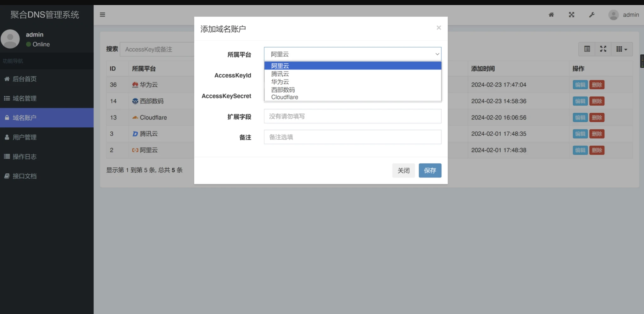
Task: Click the 保存 button
Action: (430, 171)
